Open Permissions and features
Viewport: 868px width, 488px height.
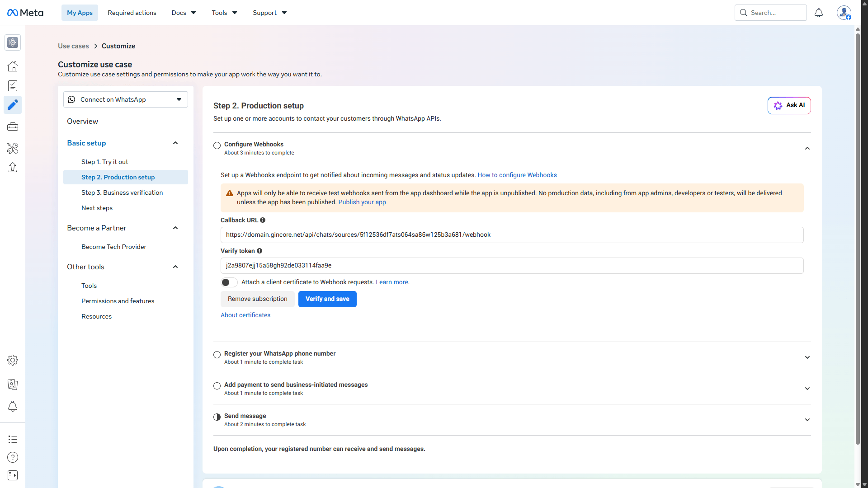pyautogui.click(x=118, y=301)
